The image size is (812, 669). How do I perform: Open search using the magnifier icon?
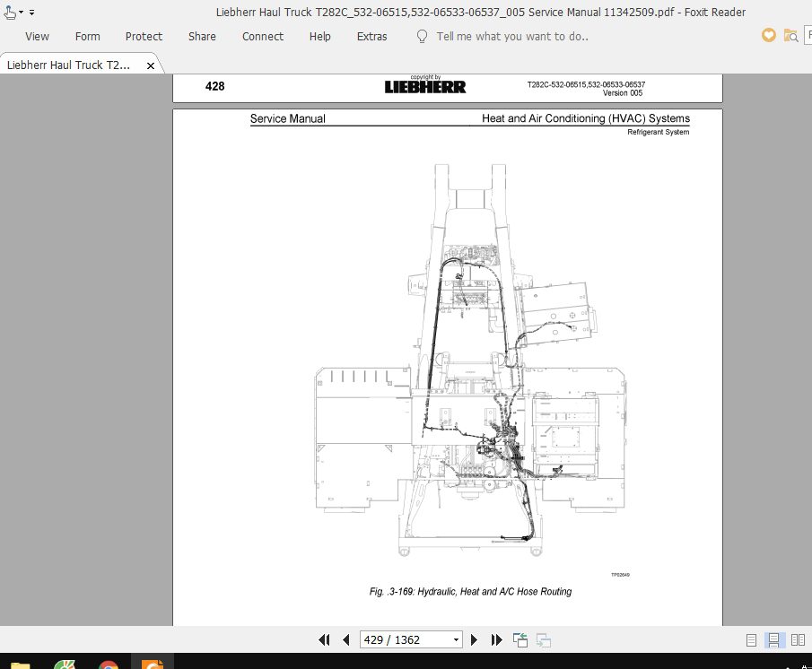click(x=790, y=35)
